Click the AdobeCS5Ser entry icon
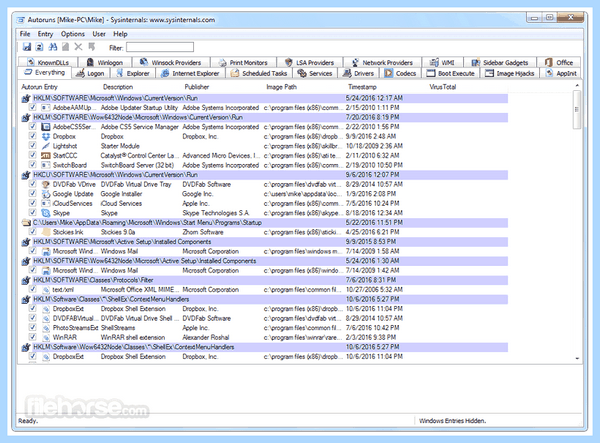 click(x=46, y=127)
